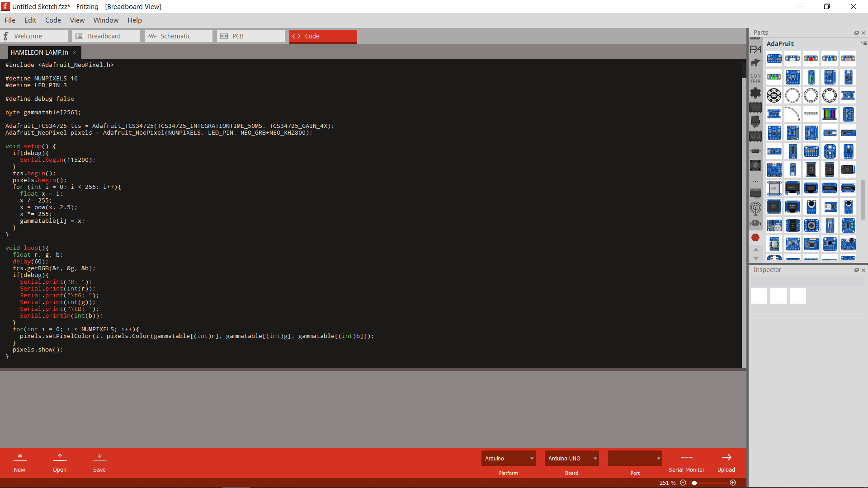Select the NeoPixel Jewel round part
The height and width of the screenshot is (488, 868).
[x=774, y=95]
